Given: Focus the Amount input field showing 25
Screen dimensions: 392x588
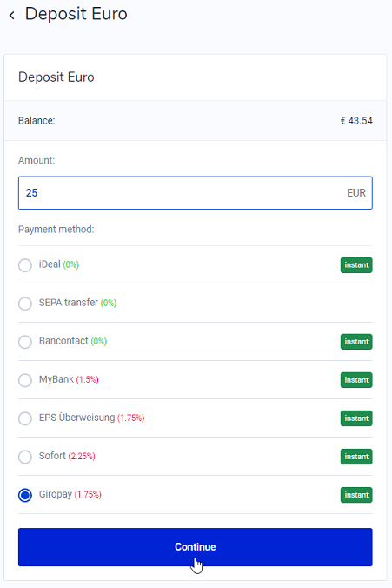Looking at the screenshot, I should [x=196, y=193].
